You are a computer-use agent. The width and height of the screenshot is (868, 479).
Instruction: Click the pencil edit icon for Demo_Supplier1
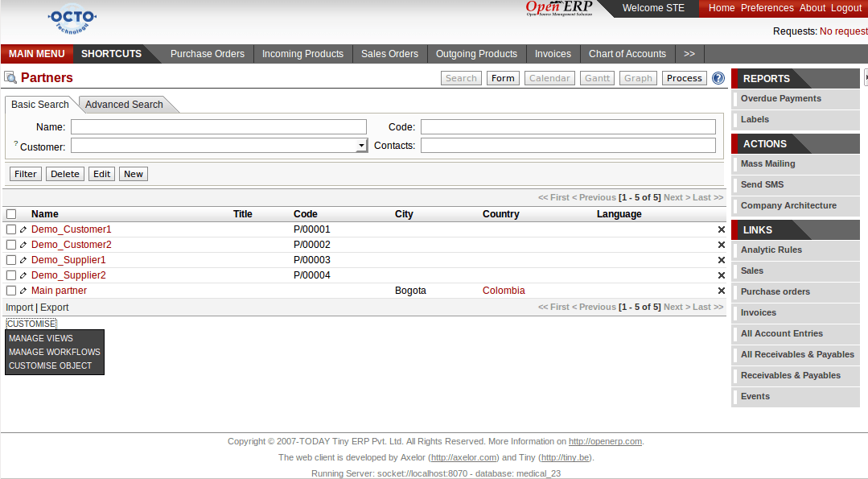[23, 260]
